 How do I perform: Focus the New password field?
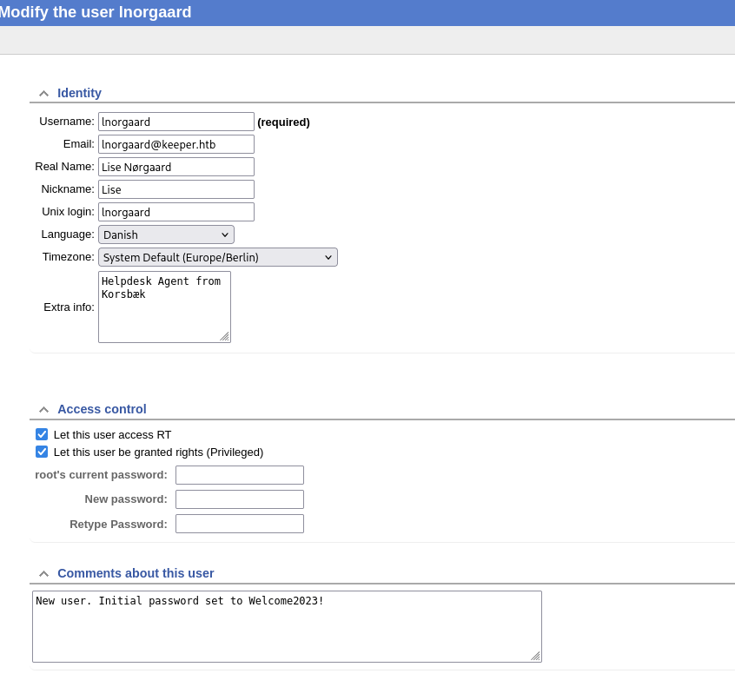pyautogui.click(x=240, y=499)
